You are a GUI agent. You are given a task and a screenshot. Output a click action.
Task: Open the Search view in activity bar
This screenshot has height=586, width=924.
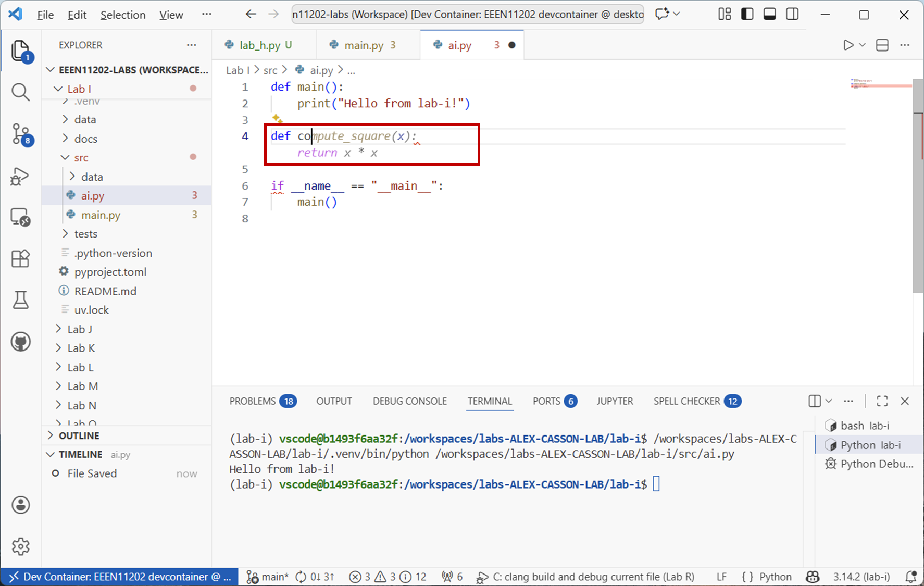[20, 92]
